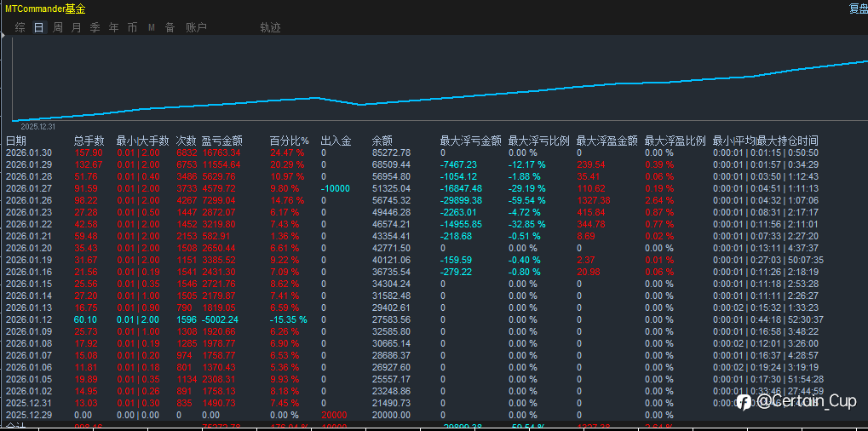868x431 pixels.
Task: Click the 85272.78 balance cell
Action: point(391,152)
